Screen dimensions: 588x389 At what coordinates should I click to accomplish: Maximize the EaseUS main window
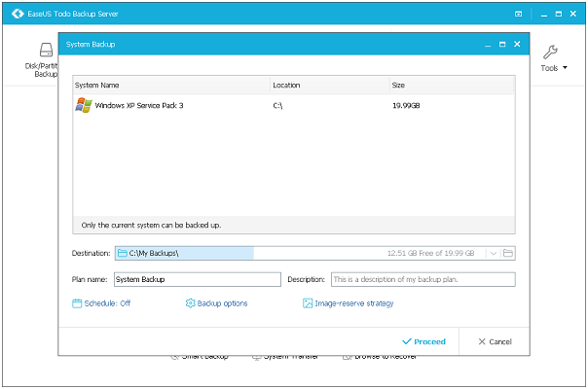(x=559, y=14)
